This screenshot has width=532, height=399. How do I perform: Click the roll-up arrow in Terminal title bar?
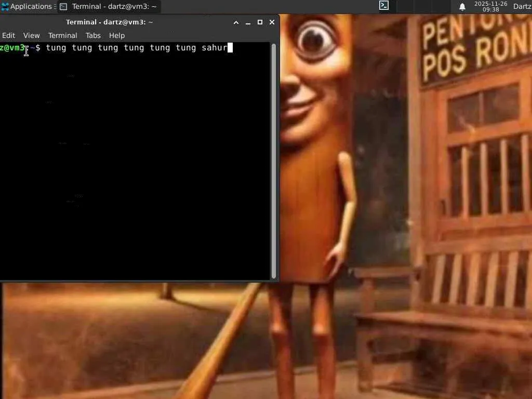236,22
